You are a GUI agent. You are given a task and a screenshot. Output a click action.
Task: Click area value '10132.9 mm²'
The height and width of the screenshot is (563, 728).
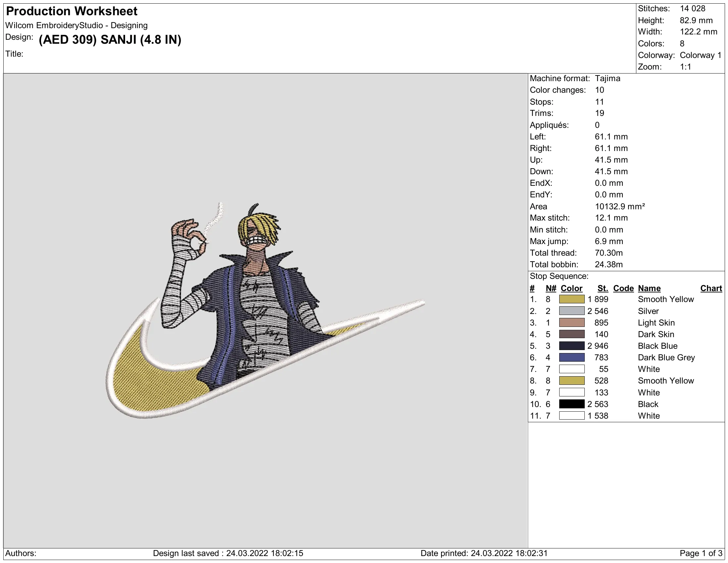[x=620, y=206]
